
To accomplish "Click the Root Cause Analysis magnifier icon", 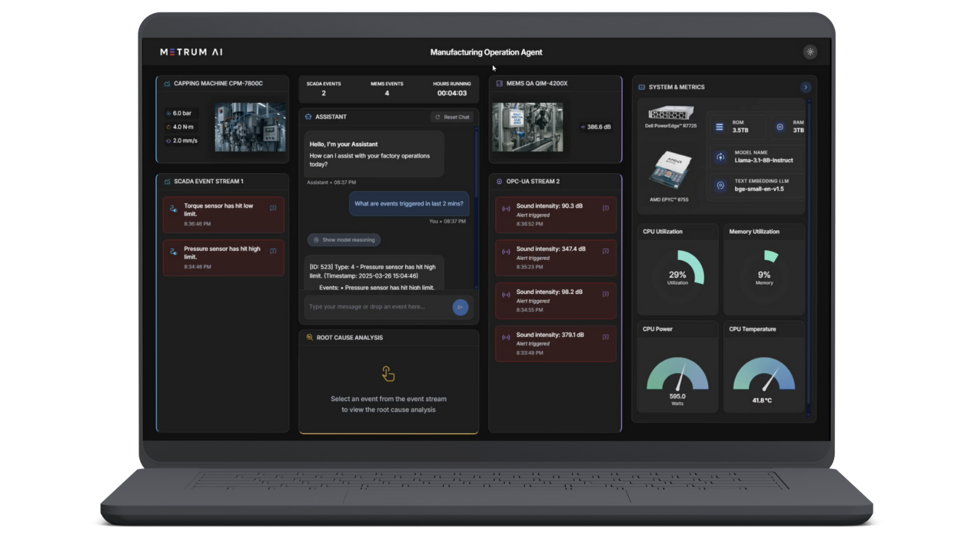I will pyautogui.click(x=309, y=337).
